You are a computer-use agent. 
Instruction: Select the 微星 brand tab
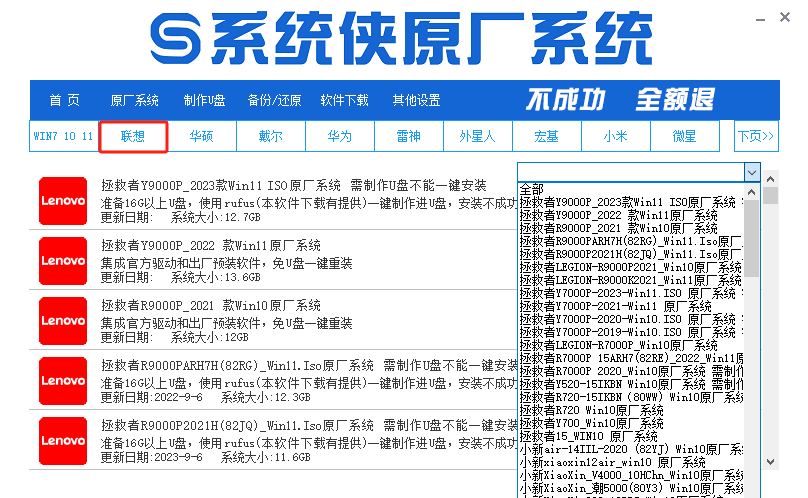[x=685, y=137]
